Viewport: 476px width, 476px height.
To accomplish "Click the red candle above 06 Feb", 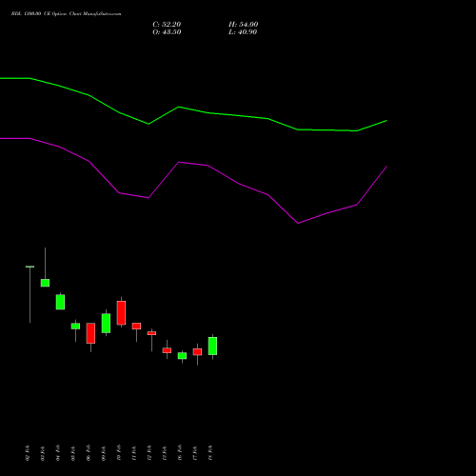I will click(x=90, y=333).
